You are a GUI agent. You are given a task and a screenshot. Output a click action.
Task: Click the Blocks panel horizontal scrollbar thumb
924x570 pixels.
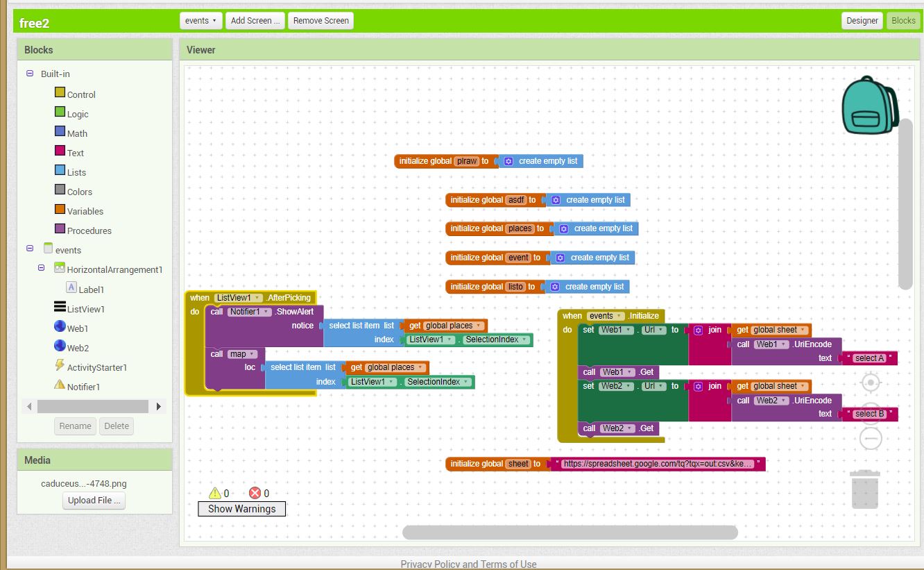point(92,406)
